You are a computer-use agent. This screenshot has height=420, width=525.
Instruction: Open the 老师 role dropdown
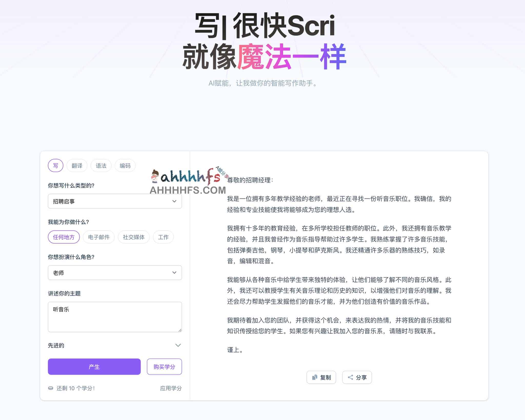pyautogui.click(x=115, y=273)
